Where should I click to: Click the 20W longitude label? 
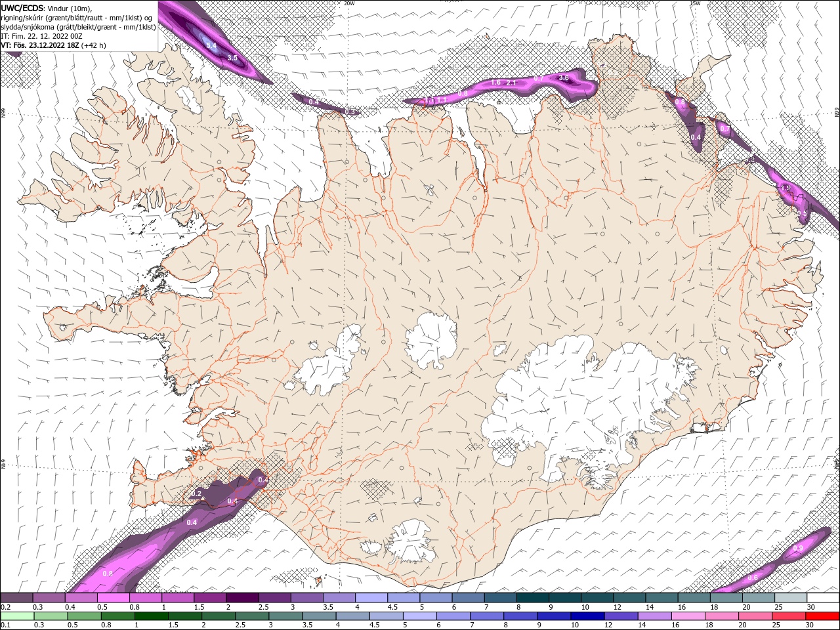pyautogui.click(x=349, y=3)
